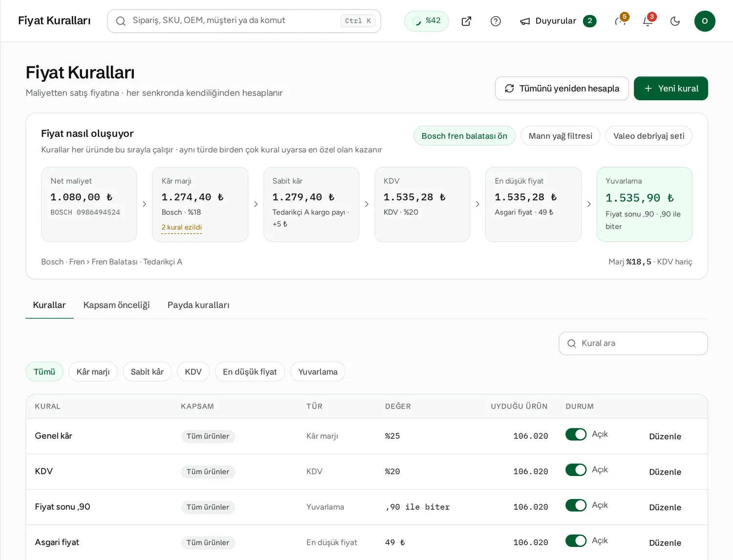Click the chevron before the Yuvarlama card
Viewport: 733px width, 560px height.
tap(589, 204)
